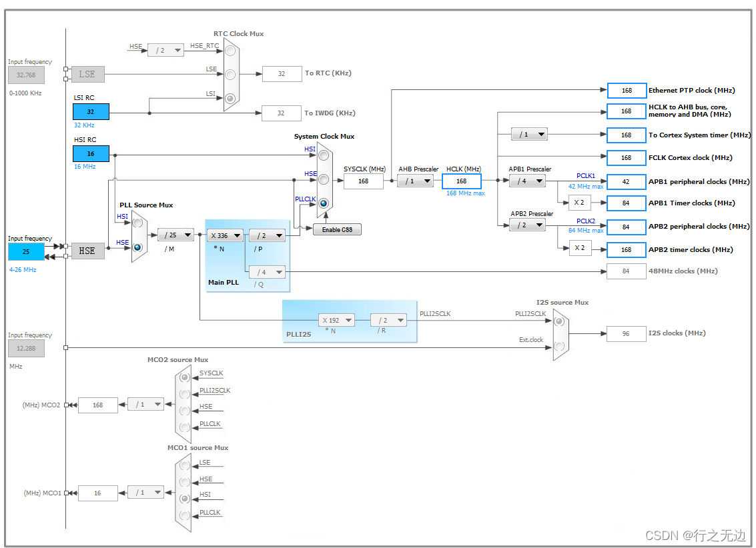Viewport: 756px width, 548px height.
Task: Click 48MHz clocks value box
Action: (x=627, y=271)
